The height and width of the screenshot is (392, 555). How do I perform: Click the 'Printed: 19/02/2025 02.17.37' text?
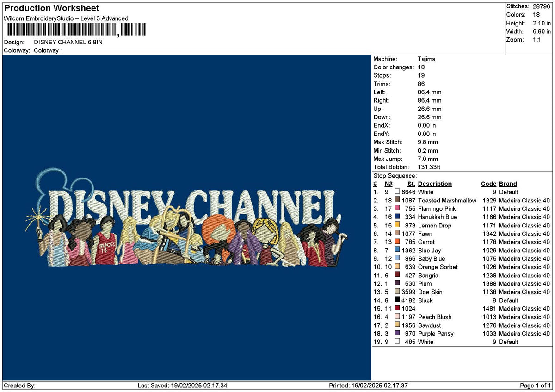tap(368, 386)
